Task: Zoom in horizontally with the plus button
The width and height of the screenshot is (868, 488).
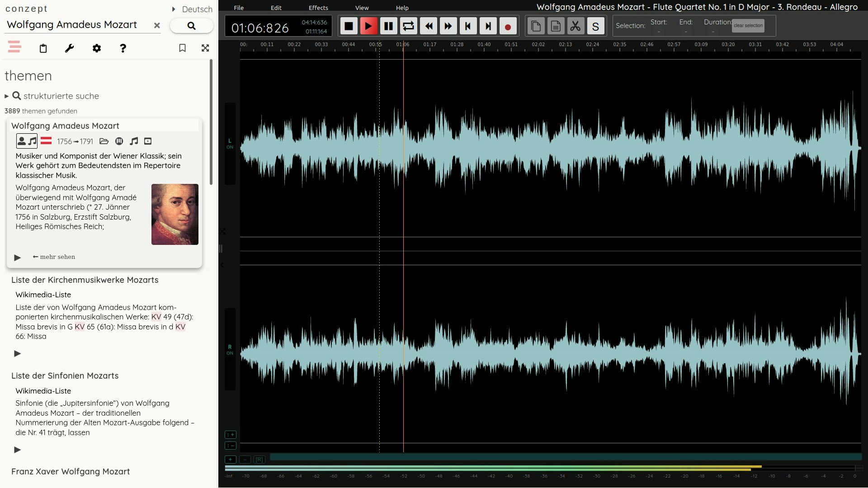Action: coord(231,460)
